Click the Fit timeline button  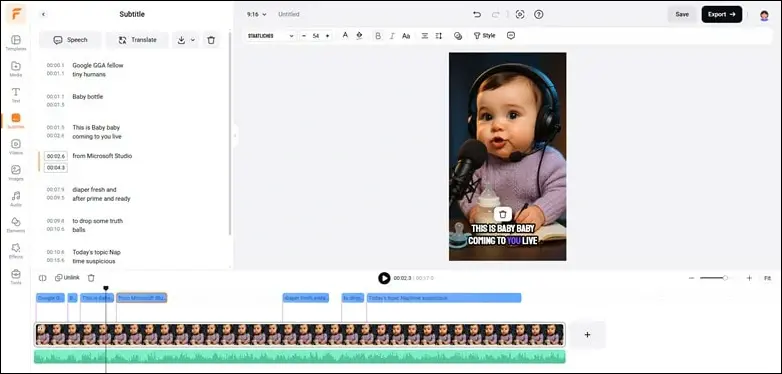(x=767, y=278)
